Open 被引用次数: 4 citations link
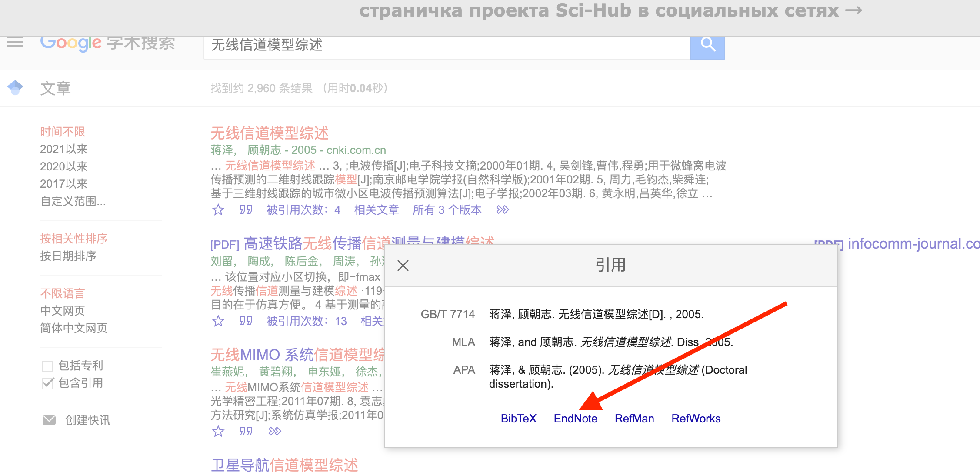 coord(303,210)
